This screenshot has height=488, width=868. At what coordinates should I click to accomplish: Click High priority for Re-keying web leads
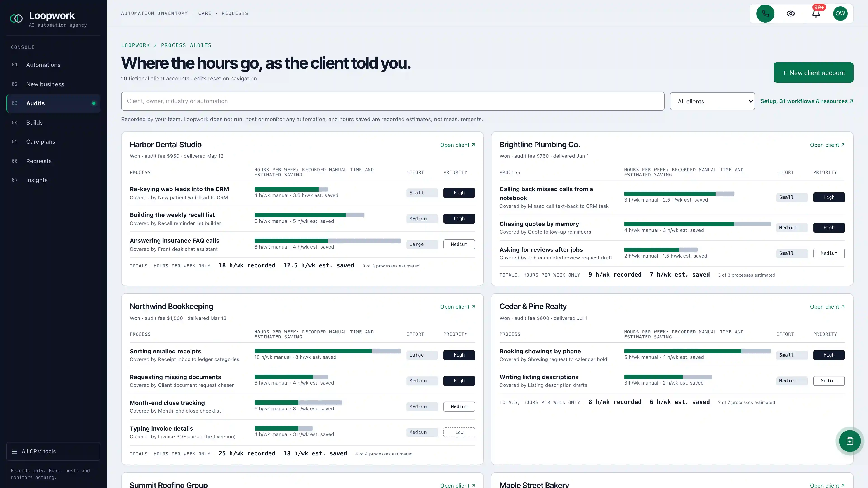click(459, 193)
